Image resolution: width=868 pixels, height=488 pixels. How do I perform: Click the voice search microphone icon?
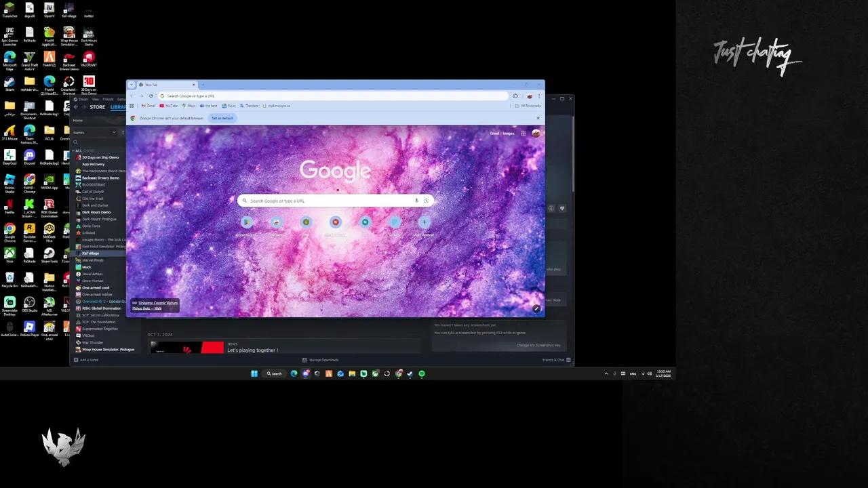coord(416,201)
